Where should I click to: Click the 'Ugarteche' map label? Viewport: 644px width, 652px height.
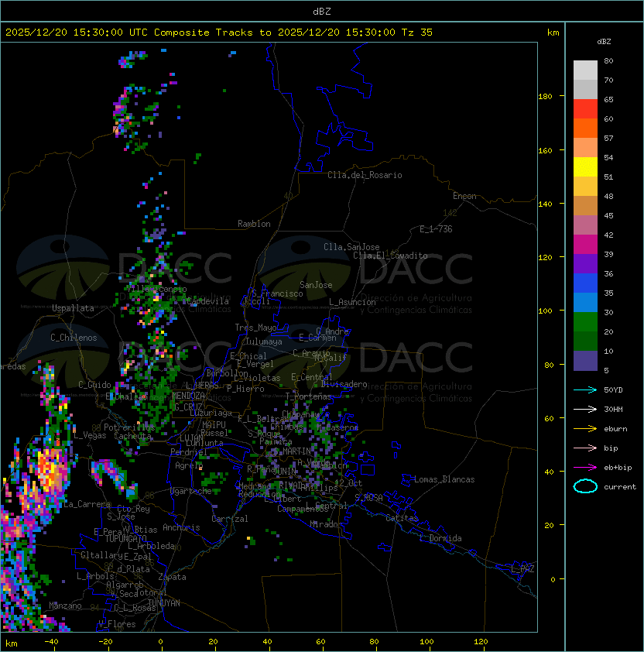click(x=191, y=491)
